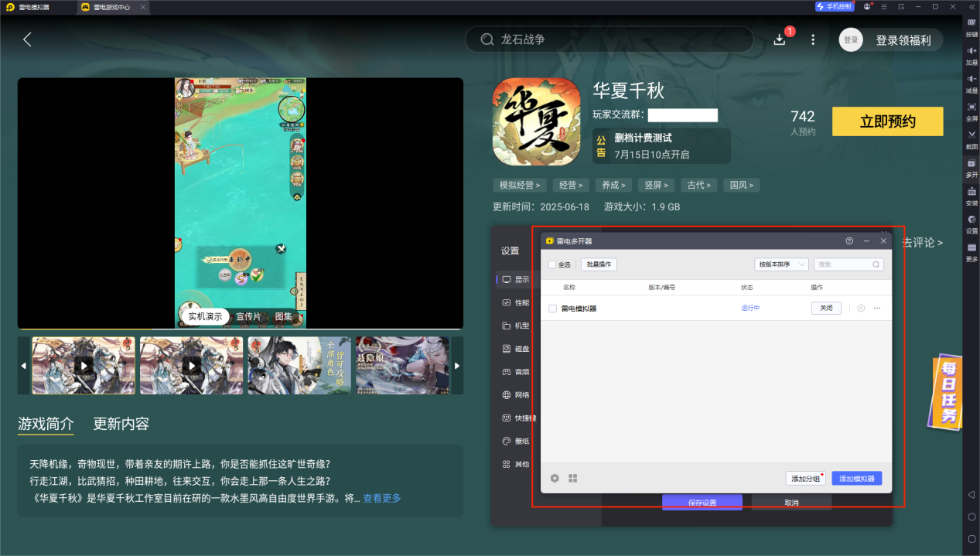Click the 登录 avatar circle
Image resolution: width=980 pixels, height=556 pixels.
pos(851,39)
